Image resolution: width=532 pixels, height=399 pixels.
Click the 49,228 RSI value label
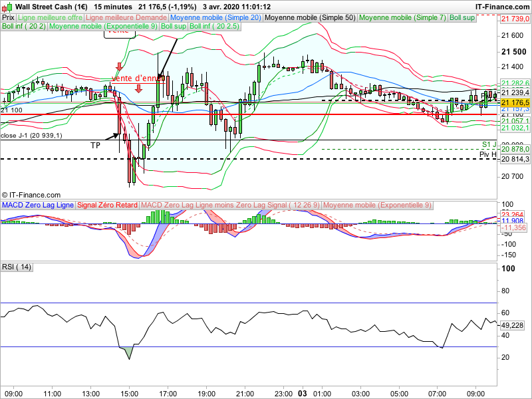[512, 325]
